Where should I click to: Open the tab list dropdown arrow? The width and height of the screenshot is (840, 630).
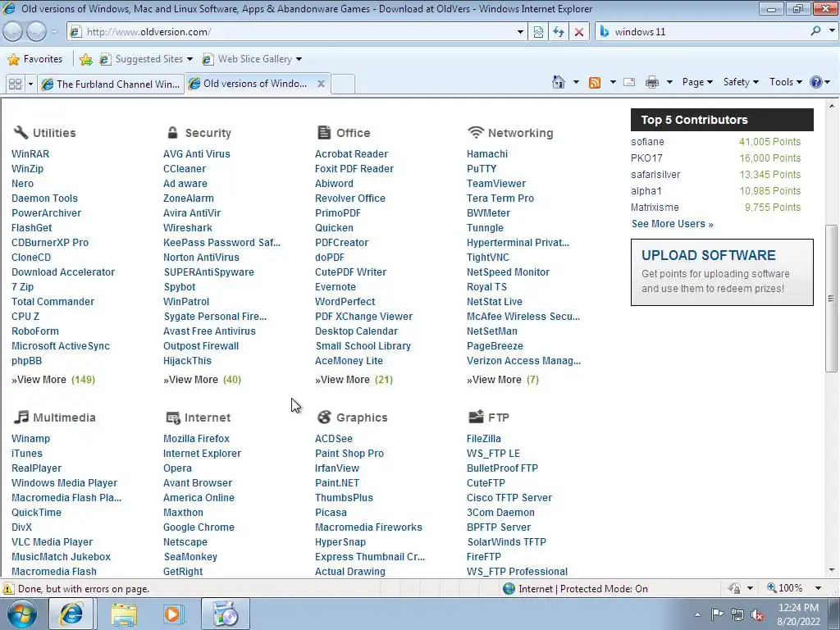pos(30,84)
